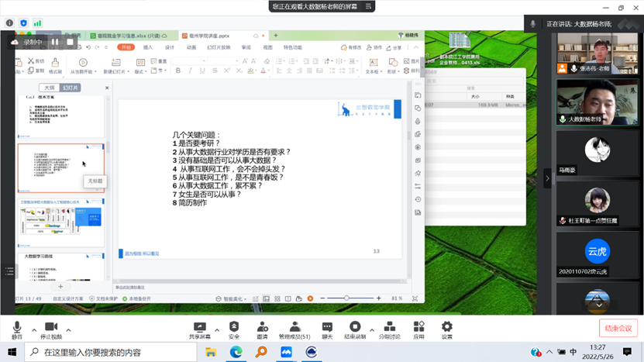Click the zoom slider in the status bar
Image resolution: width=644 pixels, height=362 pixels.
click(x=346, y=298)
